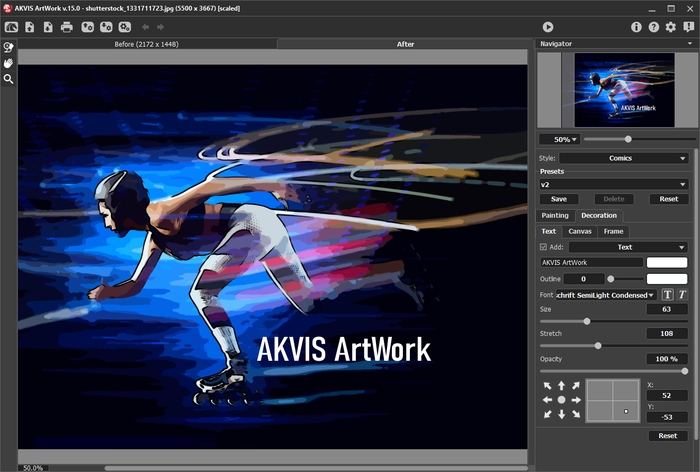Image resolution: width=700 pixels, height=472 pixels.
Task: Select the Zoom magnifier tool
Action: (x=8, y=79)
